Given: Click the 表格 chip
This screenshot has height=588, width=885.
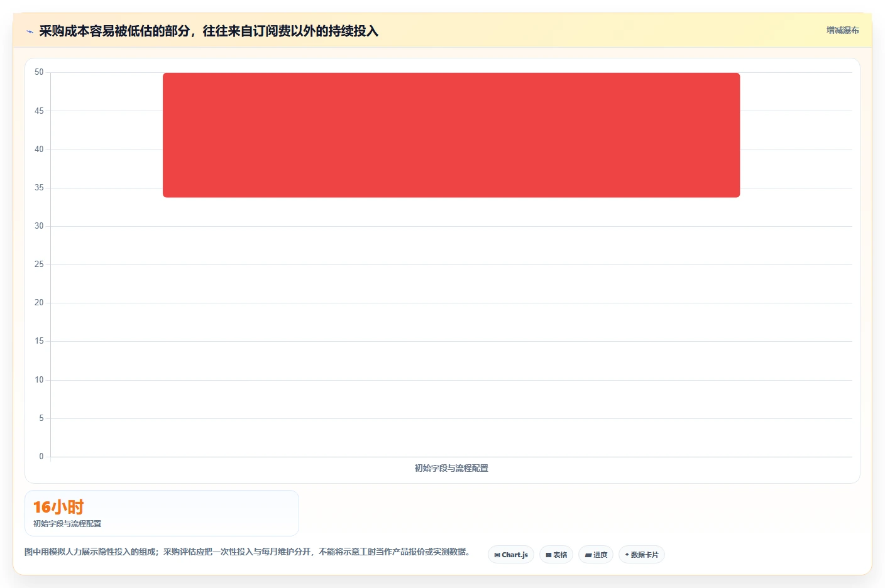Looking at the screenshot, I should [556, 555].
